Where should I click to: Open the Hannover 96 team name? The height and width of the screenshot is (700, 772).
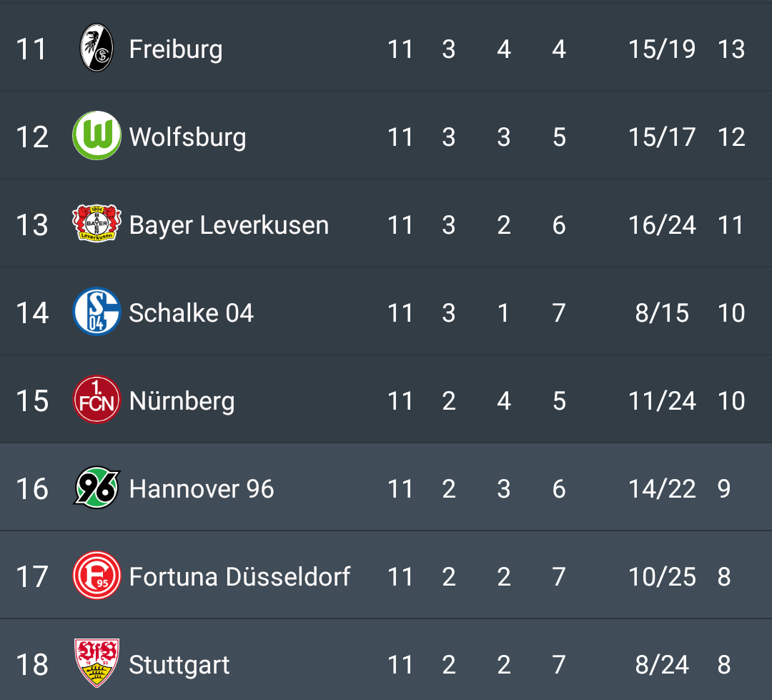(202, 488)
